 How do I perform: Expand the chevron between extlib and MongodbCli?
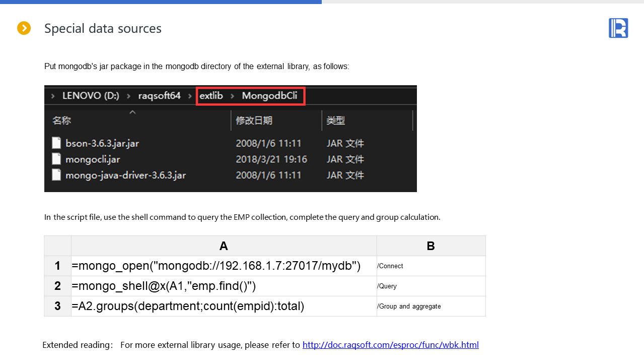pyautogui.click(x=232, y=96)
